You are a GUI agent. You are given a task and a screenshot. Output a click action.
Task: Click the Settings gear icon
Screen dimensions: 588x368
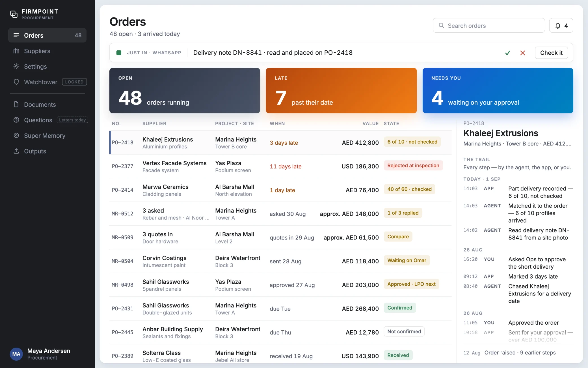[x=16, y=67]
